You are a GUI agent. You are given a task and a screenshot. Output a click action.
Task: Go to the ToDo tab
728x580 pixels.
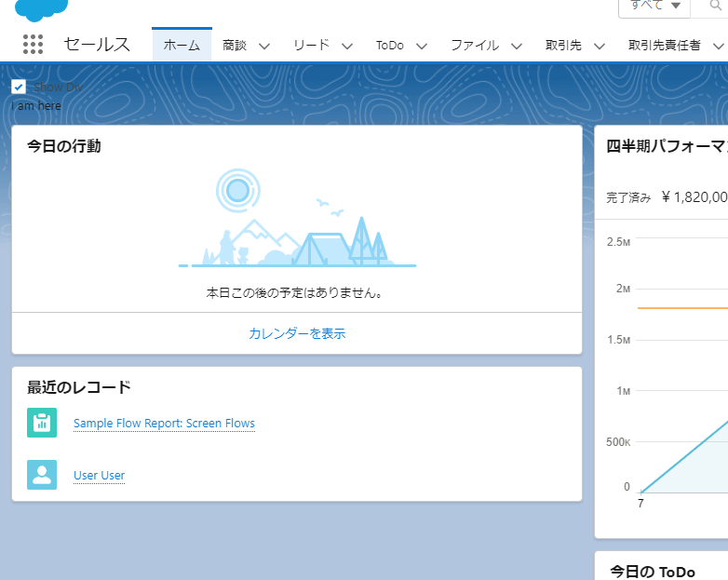(390, 45)
